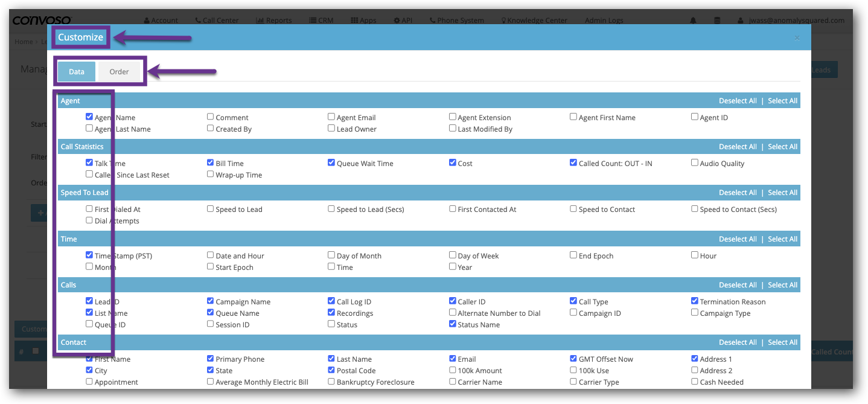868x404 pixels.
Task: Open the notifications bell icon
Action: tap(693, 21)
